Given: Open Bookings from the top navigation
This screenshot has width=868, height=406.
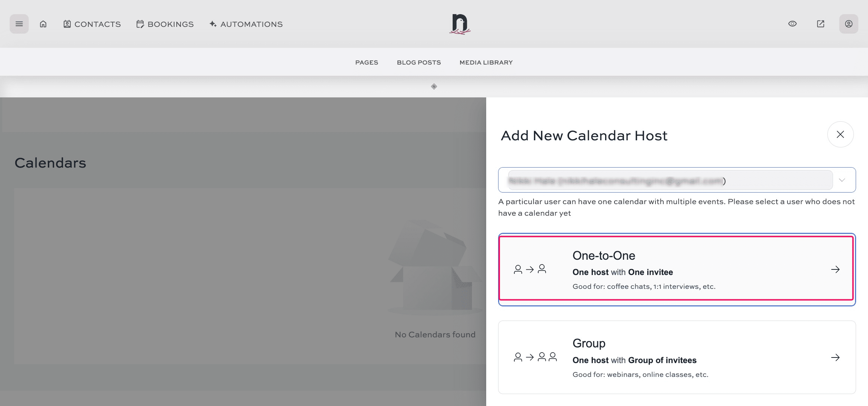Looking at the screenshot, I should (x=165, y=24).
